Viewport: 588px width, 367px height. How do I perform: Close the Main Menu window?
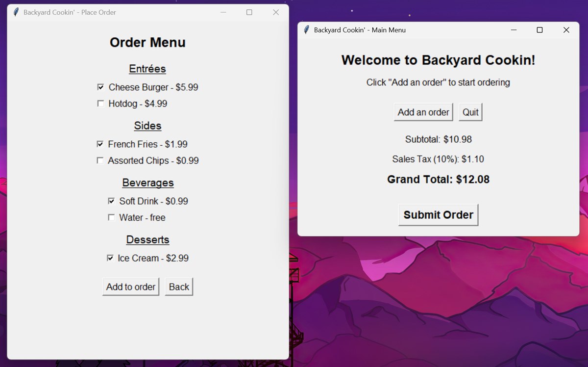(566, 30)
